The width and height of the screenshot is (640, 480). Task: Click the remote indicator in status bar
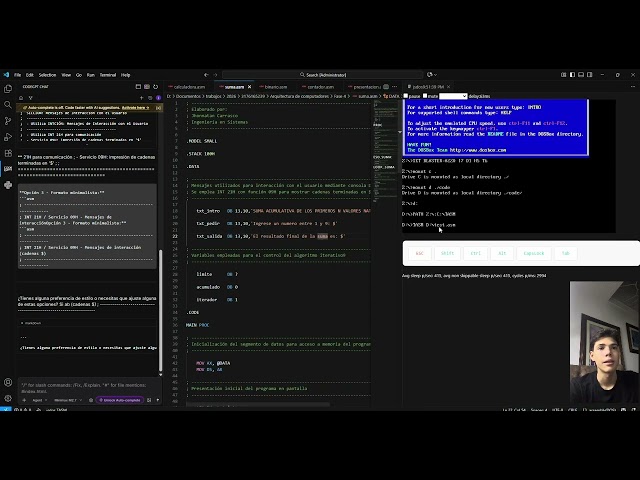click(x=6, y=409)
